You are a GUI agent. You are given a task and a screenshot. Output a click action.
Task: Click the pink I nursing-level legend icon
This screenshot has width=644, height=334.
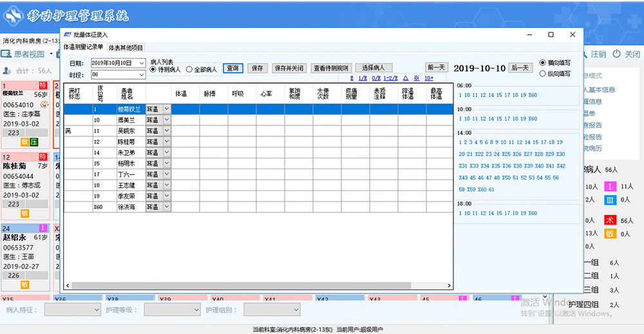click(610, 187)
